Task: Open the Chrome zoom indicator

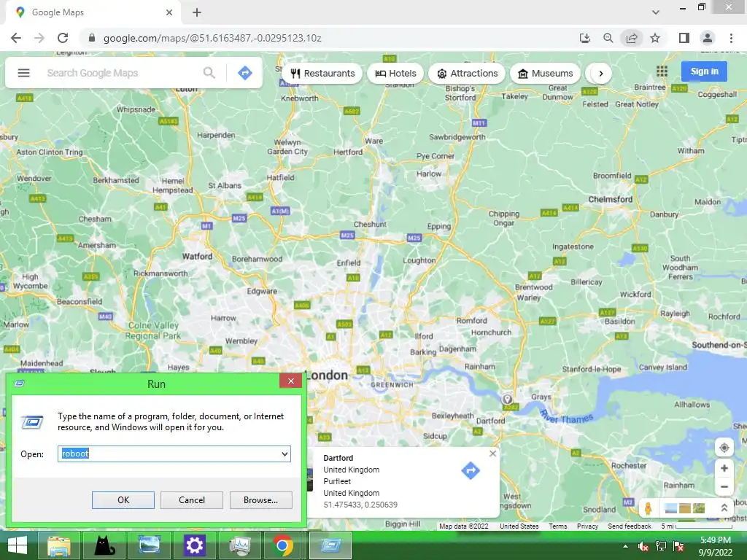Action: [x=608, y=38]
